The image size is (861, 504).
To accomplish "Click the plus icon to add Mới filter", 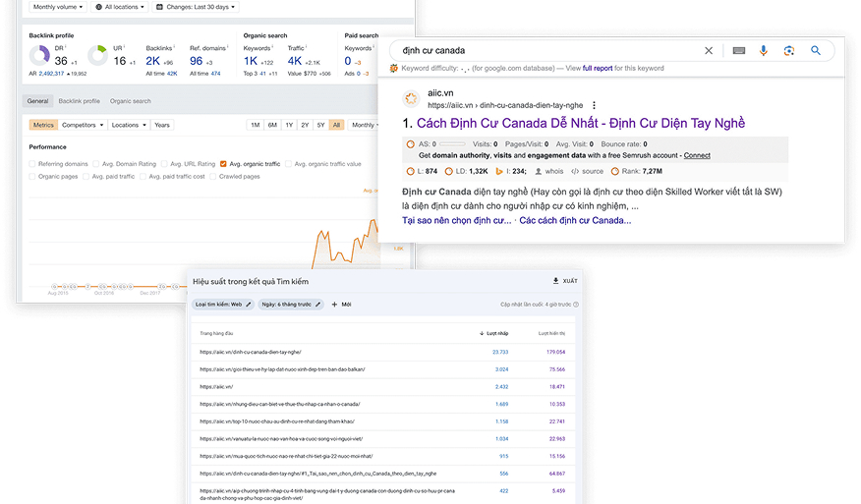I will point(334,305).
